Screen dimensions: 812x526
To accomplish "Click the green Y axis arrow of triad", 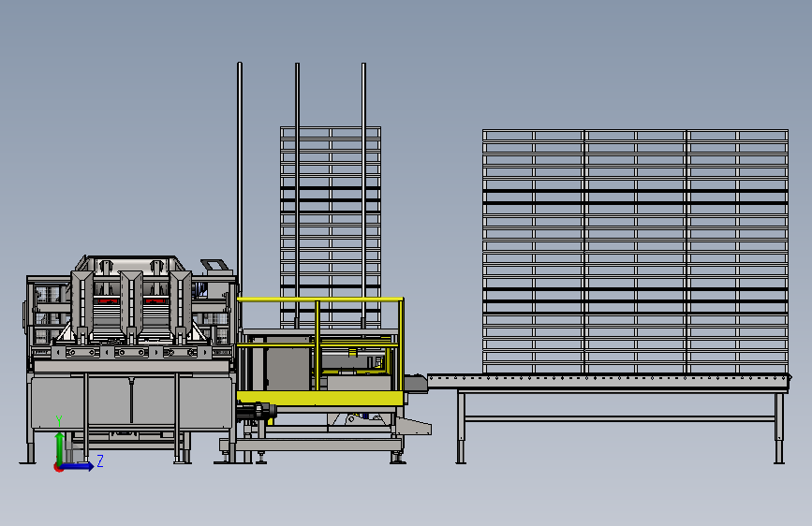I will tap(60, 447).
